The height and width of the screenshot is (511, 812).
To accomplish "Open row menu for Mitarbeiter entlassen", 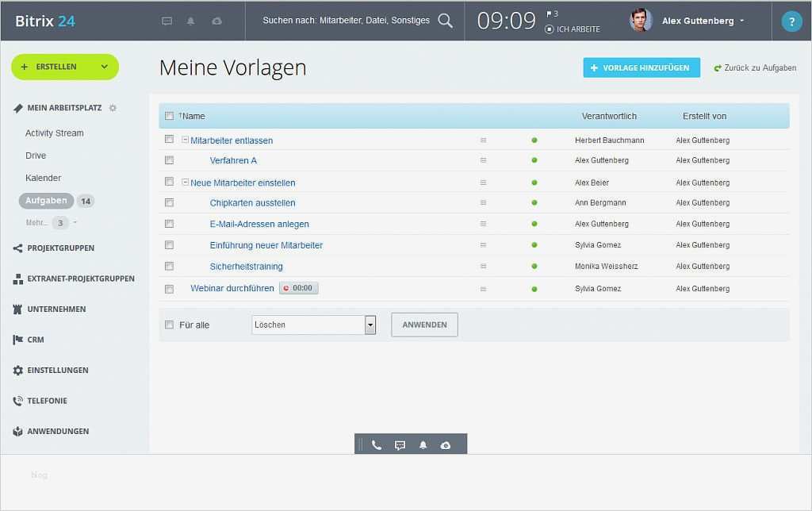I will [x=483, y=140].
